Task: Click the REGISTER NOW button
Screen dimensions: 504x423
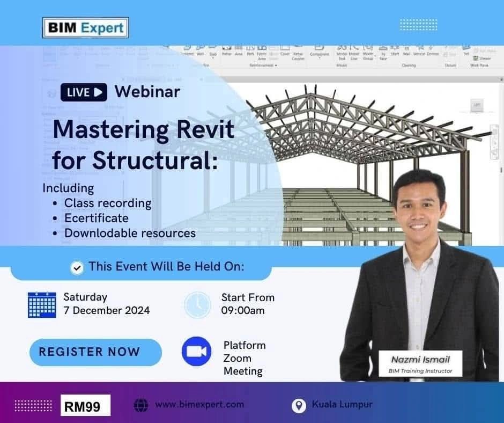Action: 95,352
